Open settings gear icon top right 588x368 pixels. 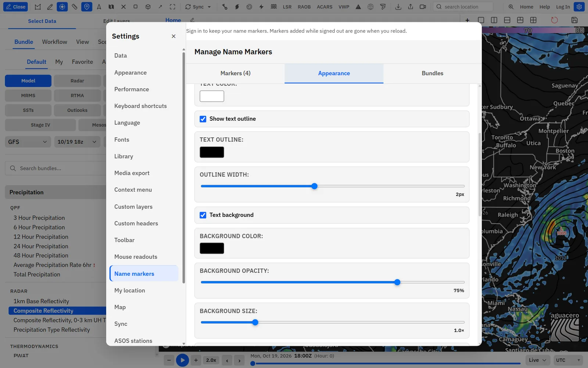[579, 7]
